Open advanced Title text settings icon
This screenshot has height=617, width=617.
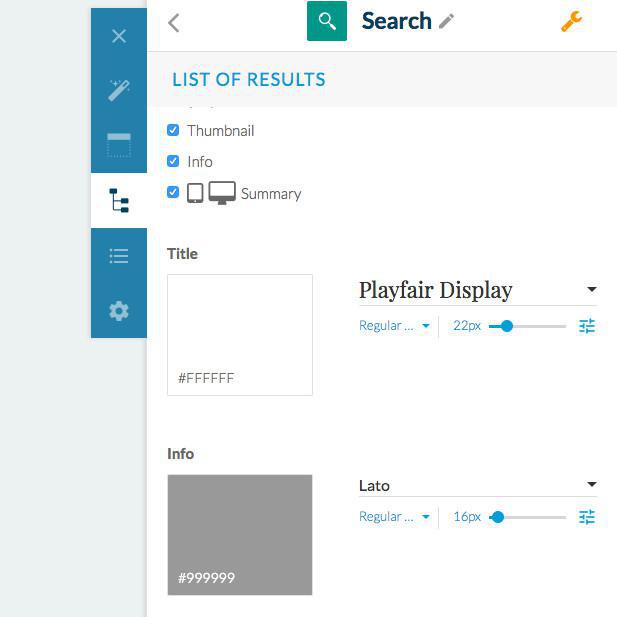(x=587, y=326)
